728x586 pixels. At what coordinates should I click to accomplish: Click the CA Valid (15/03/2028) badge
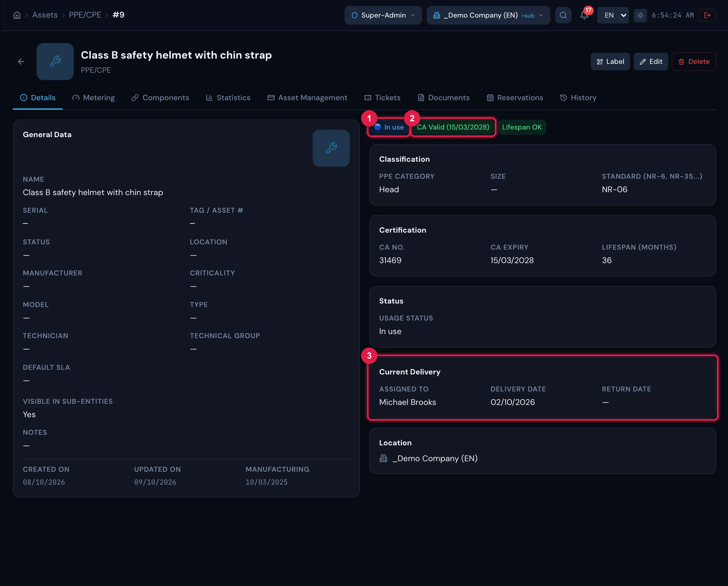(453, 127)
